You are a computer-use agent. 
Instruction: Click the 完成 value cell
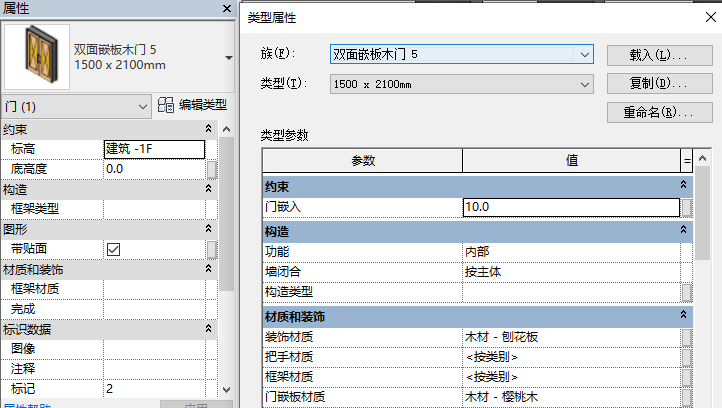154,309
